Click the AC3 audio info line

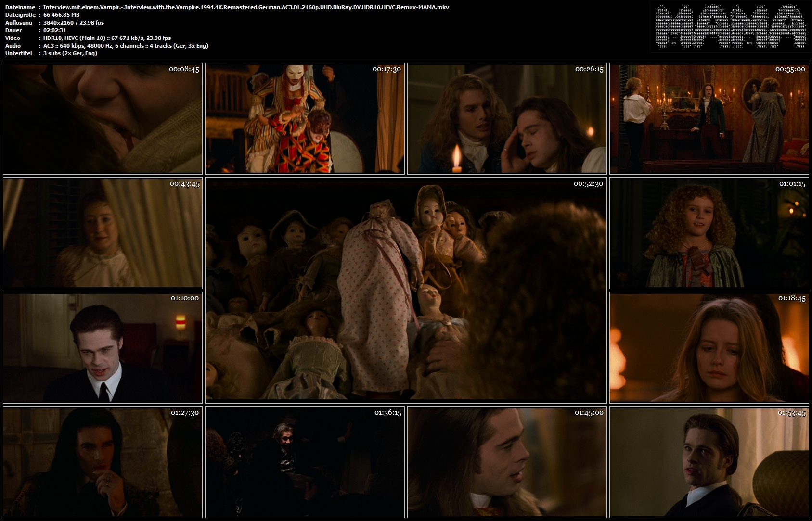click(x=126, y=46)
